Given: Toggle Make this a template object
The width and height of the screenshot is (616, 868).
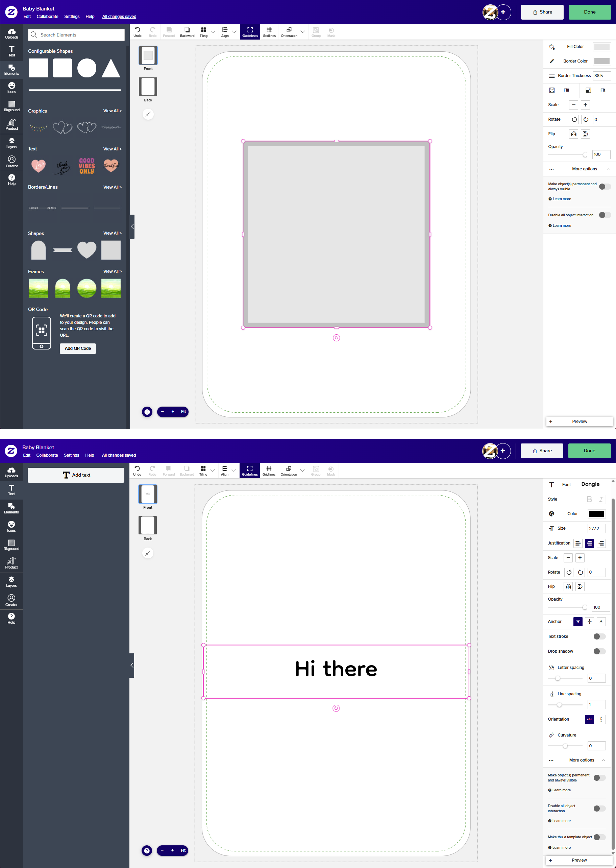Looking at the screenshot, I should pyautogui.click(x=599, y=837).
